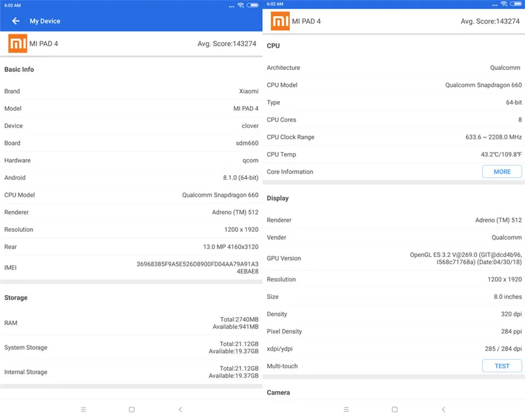The image size is (525, 420).
Task: Select the Hardware row showing qcom
Action: (x=131, y=160)
